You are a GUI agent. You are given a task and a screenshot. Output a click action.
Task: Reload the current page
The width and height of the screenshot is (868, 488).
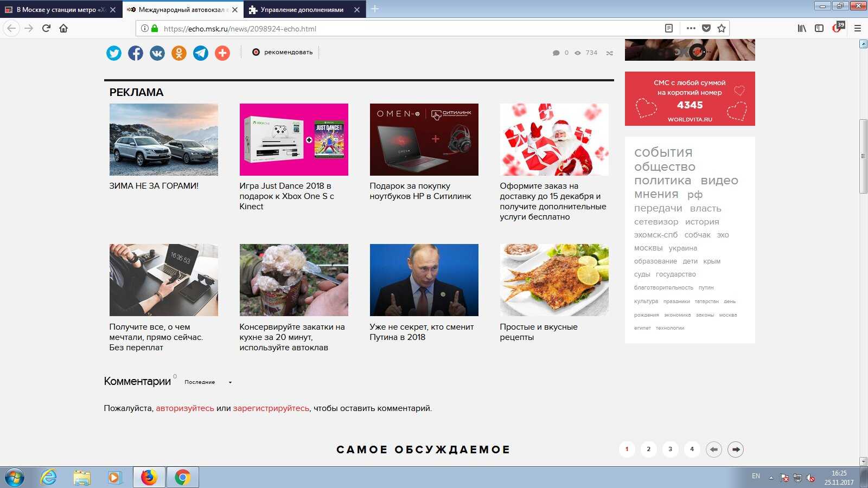(x=46, y=28)
